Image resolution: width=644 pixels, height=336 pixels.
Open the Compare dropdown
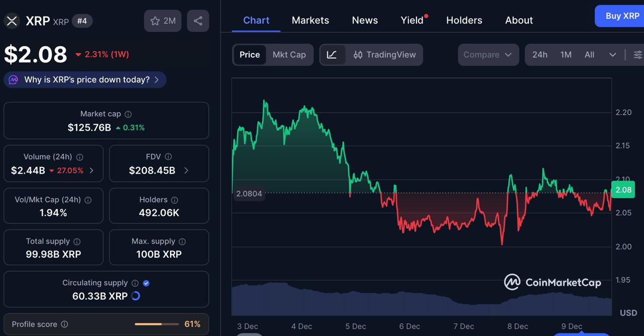pyautogui.click(x=487, y=54)
